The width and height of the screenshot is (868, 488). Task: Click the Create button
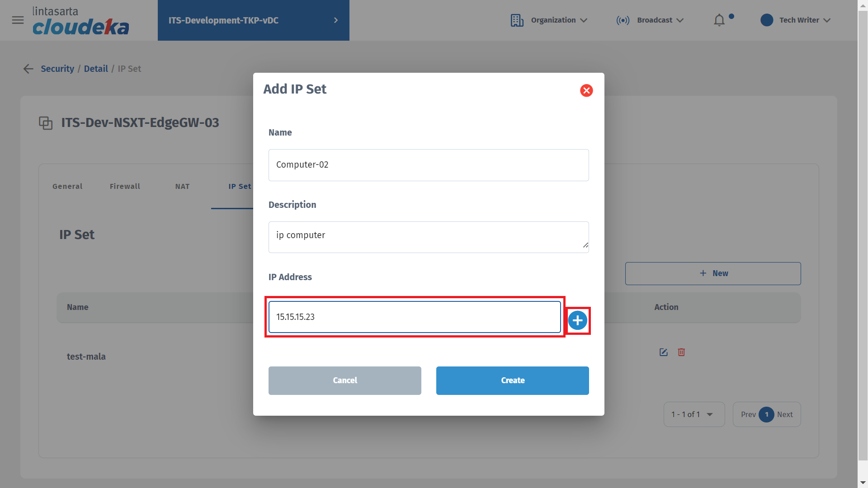pos(512,380)
